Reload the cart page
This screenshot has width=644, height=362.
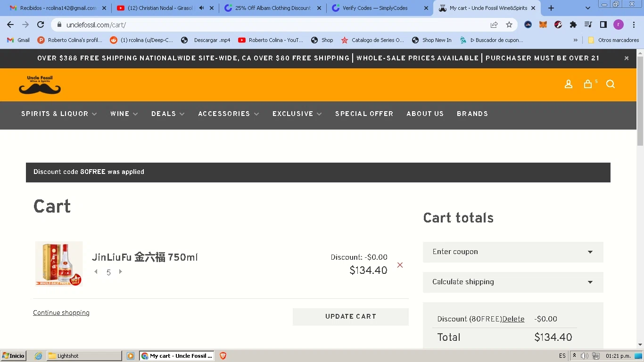pos(41,25)
